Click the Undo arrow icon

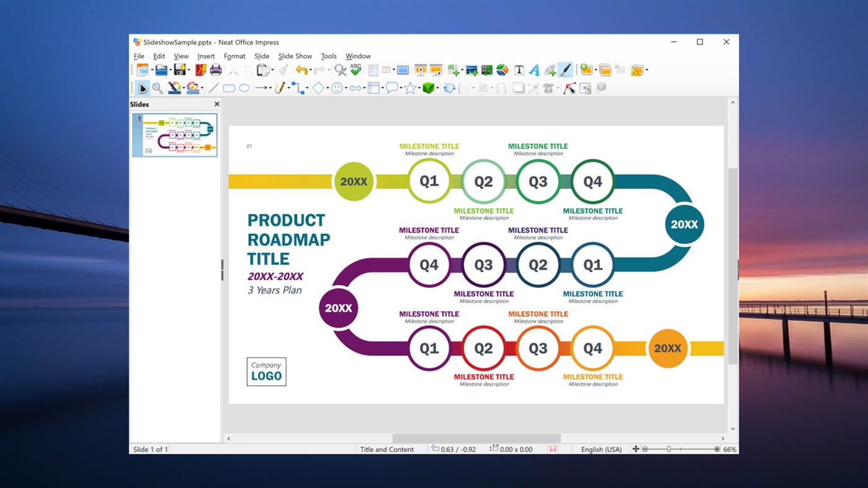click(302, 69)
